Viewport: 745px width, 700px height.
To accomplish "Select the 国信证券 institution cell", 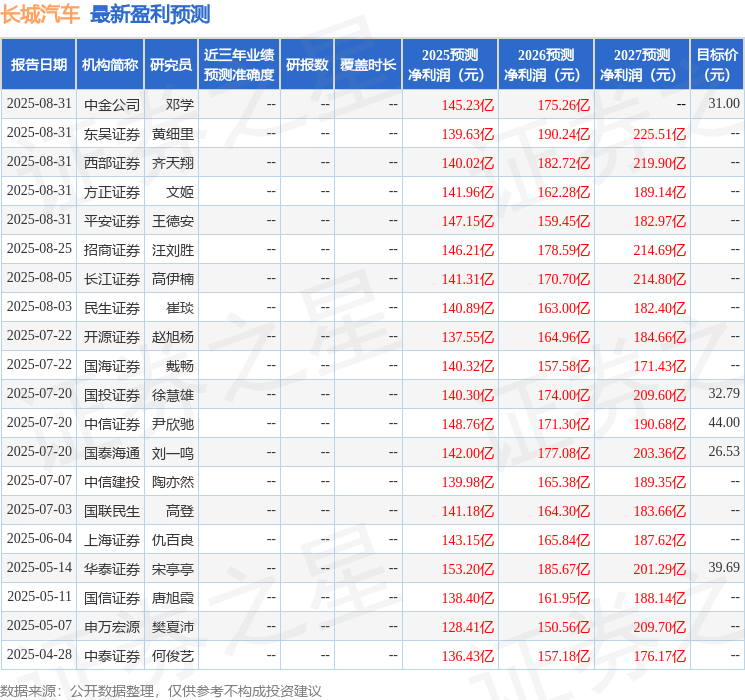I will [112, 598].
